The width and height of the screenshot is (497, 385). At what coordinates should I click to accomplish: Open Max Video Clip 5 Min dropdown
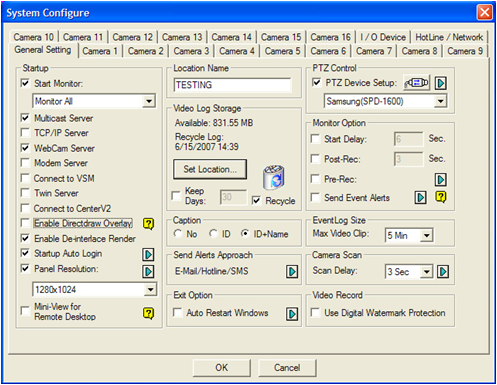pyautogui.click(x=427, y=236)
